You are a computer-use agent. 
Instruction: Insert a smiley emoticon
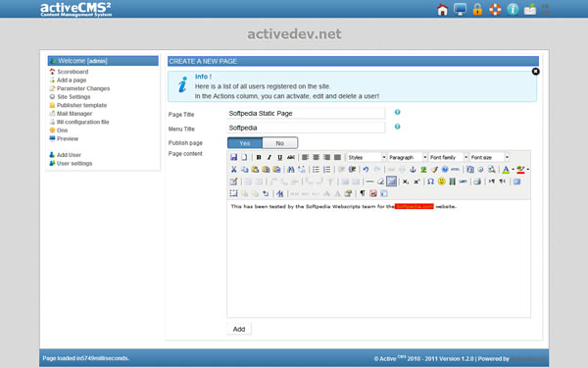[442, 182]
